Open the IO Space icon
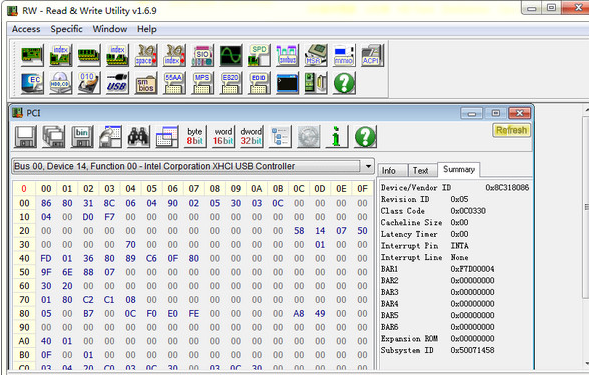This screenshot has height=375, width=589. 146,55
